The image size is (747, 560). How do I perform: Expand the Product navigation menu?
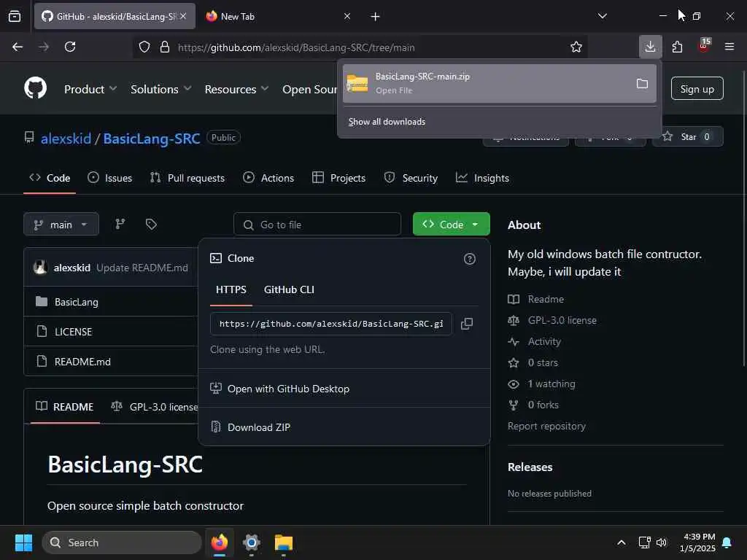coord(90,89)
